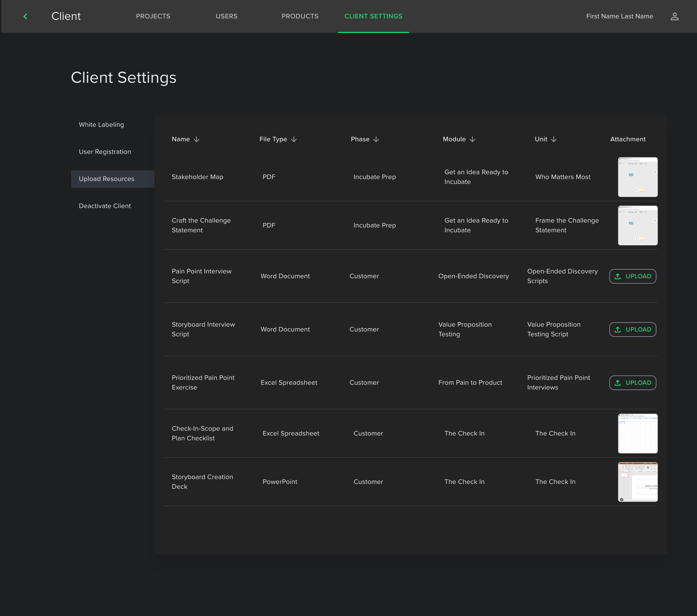Switch to the Users tab
Screen dimensions: 697x616
click(226, 16)
